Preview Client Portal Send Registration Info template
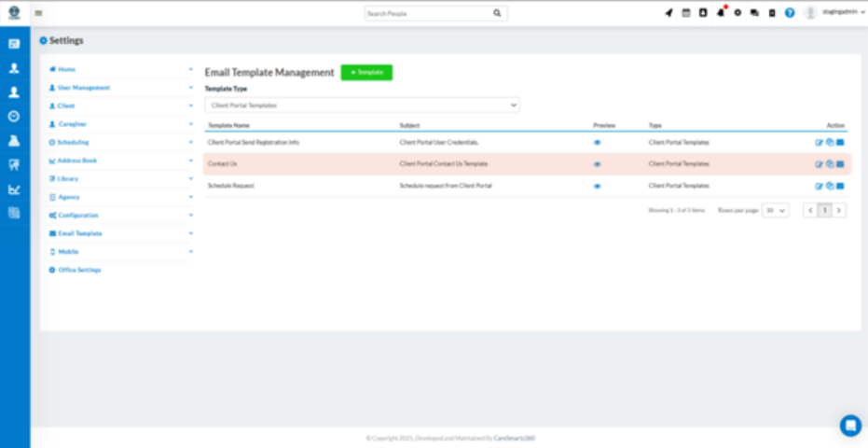This screenshot has width=868, height=448. pyautogui.click(x=597, y=142)
